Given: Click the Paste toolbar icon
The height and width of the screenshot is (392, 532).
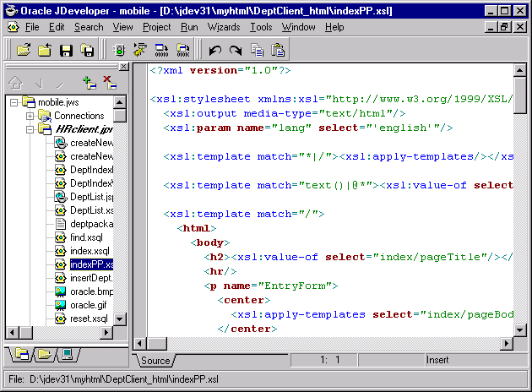Looking at the screenshot, I should [x=277, y=51].
